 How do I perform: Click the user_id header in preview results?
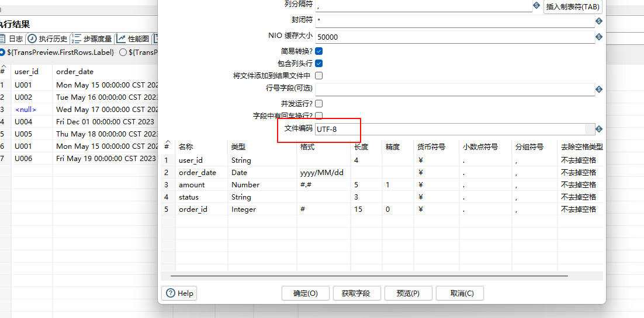(x=32, y=71)
